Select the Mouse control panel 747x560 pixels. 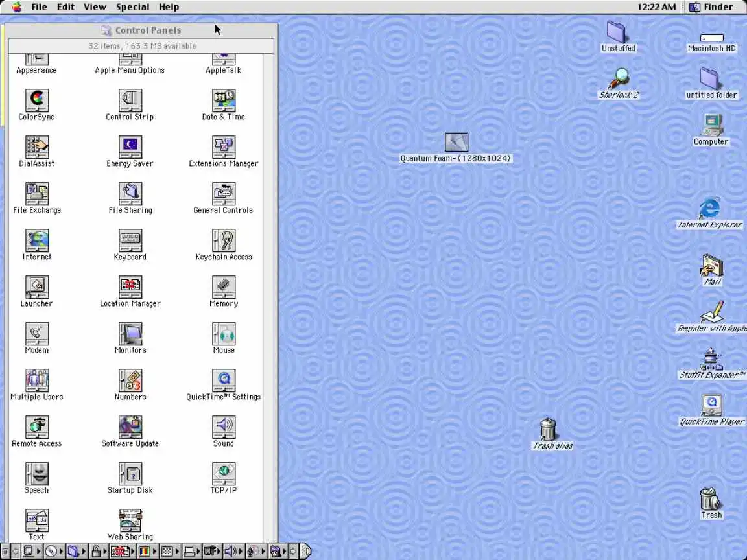click(x=224, y=334)
